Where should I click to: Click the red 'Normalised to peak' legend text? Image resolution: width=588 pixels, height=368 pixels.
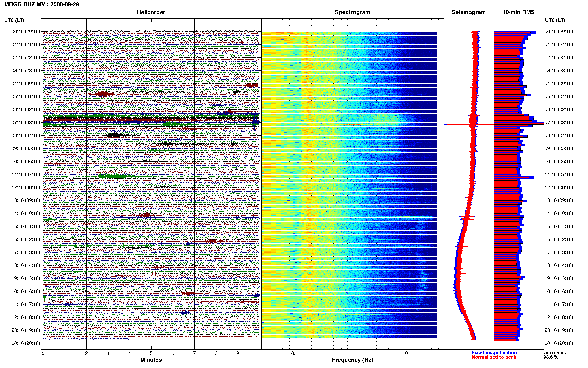click(x=494, y=357)
